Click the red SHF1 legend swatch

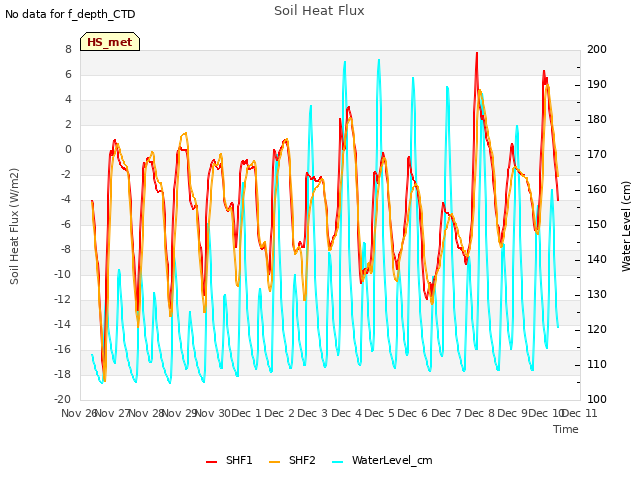coord(211,462)
